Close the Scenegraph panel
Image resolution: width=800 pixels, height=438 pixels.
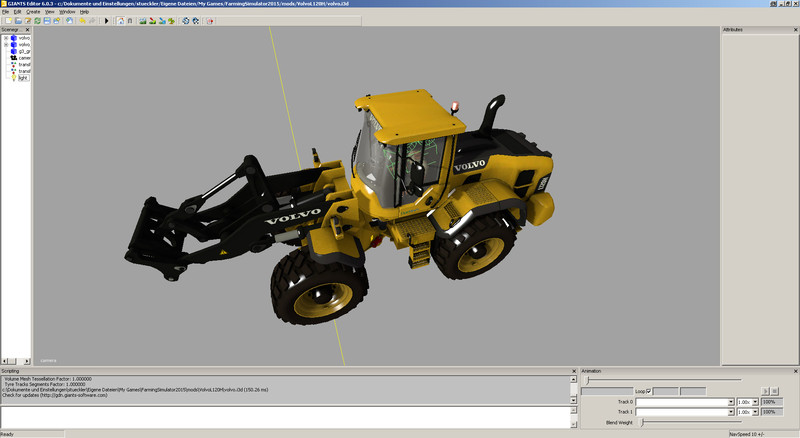click(x=28, y=30)
